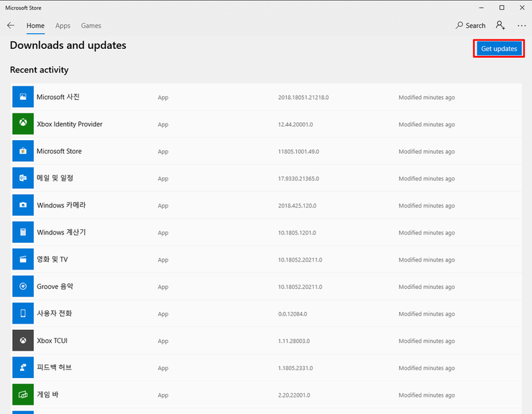532x414 pixels.
Task: Open Search in the Store
Action: point(471,25)
